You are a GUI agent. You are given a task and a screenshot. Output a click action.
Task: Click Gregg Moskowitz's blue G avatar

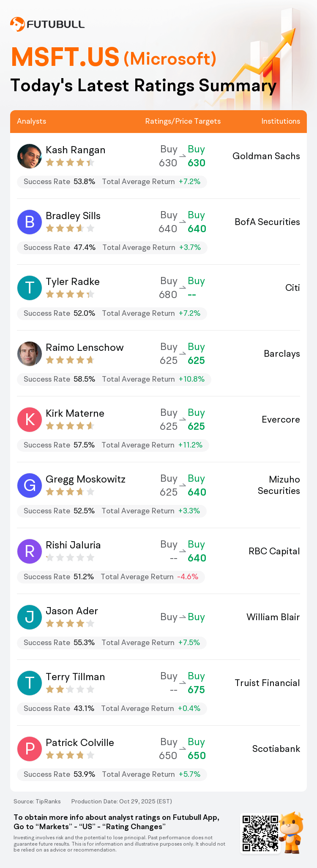point(30,486)
